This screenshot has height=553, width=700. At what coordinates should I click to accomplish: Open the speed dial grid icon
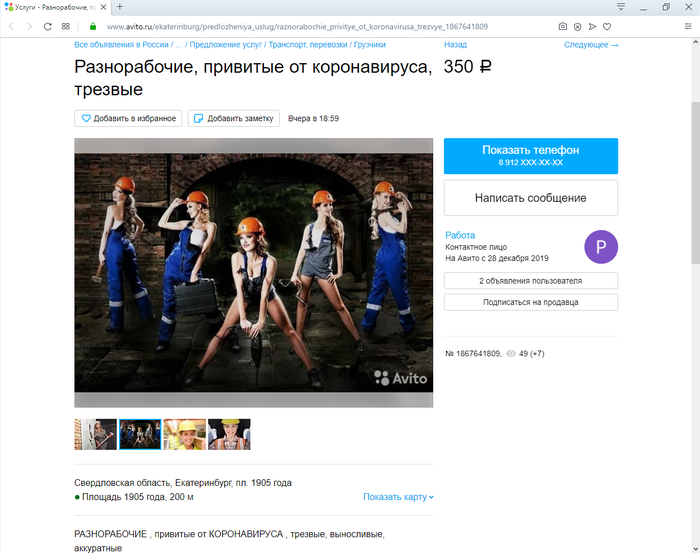tap(66, 26)
